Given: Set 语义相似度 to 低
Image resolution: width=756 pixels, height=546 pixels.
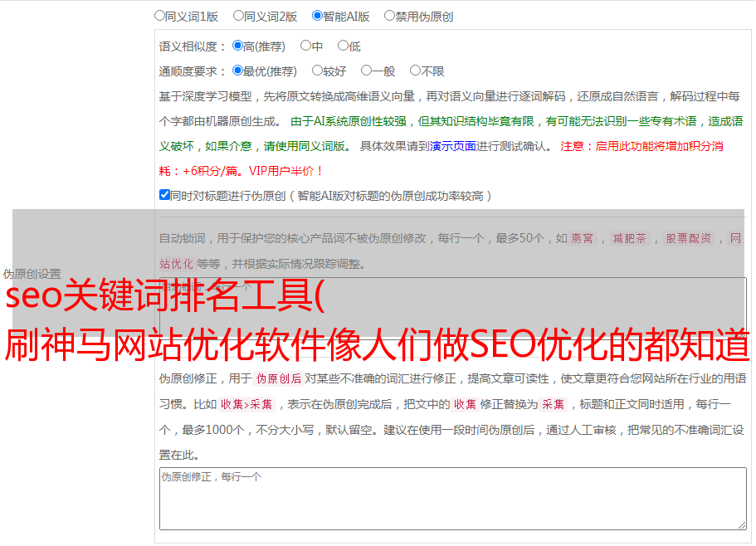Looking at the screenshot, I should (344, 46).
